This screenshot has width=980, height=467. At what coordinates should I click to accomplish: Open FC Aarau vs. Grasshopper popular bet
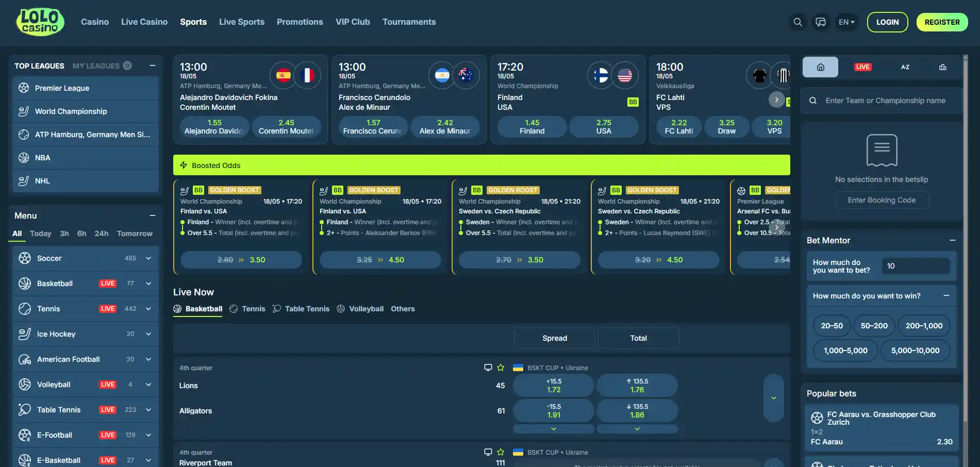(882, 428)
